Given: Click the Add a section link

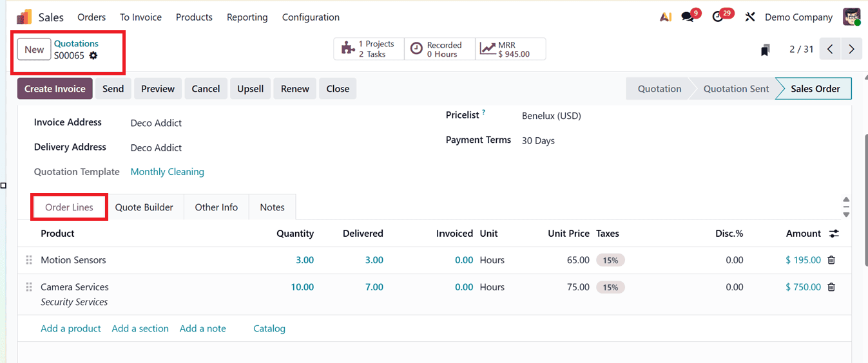Looking at the screenshot, I should [140, 328].
